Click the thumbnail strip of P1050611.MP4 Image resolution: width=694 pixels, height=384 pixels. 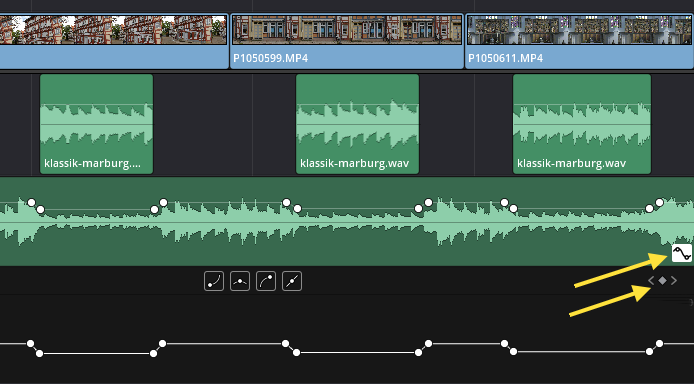tap(579, 30)
